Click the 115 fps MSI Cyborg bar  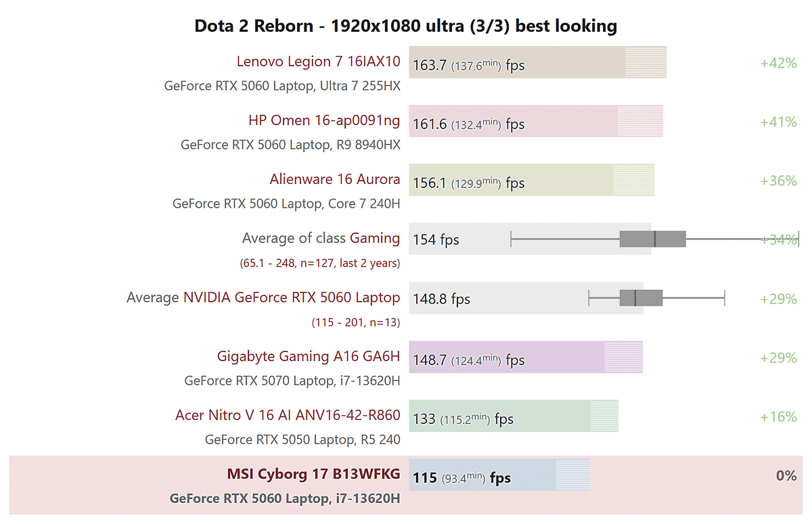[x=499, y=474]
